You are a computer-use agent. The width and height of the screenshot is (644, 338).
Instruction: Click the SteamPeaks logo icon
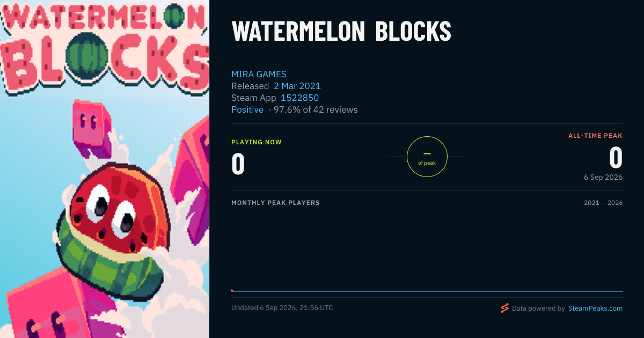tap(504, 308)
